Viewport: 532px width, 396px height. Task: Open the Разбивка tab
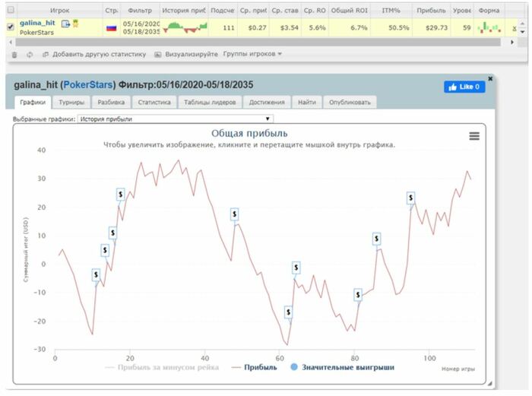click(111, 102)
